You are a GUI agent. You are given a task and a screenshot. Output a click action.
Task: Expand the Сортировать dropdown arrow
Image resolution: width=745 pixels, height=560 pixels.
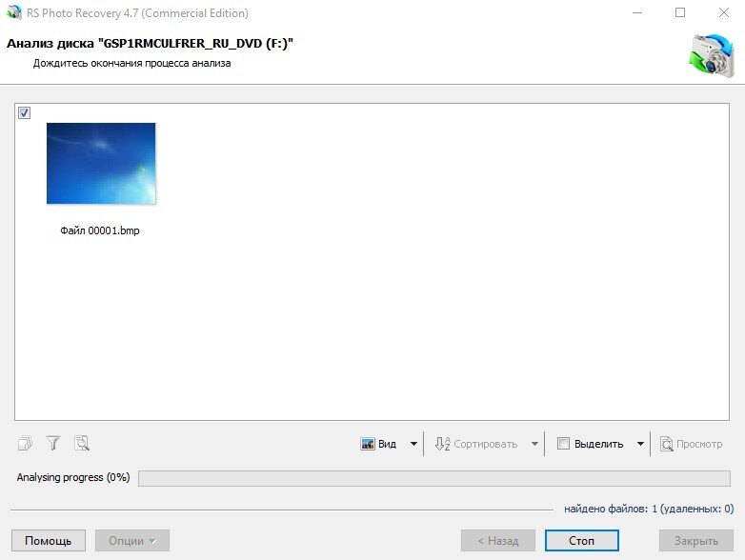534,444
